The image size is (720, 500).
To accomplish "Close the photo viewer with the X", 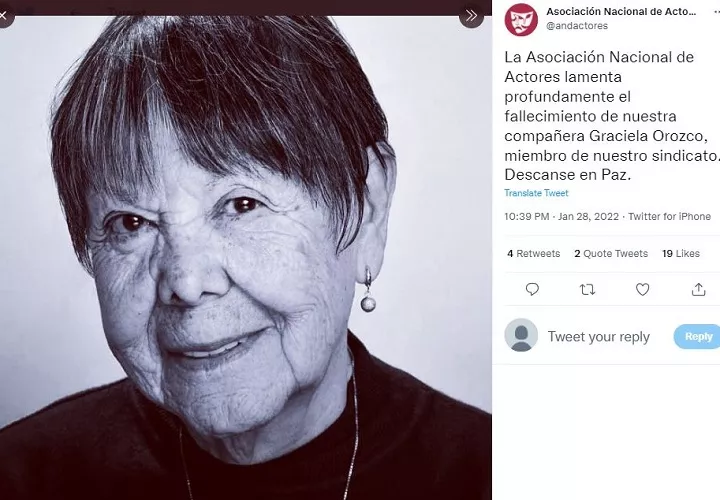I will click(x=4, y=15).
